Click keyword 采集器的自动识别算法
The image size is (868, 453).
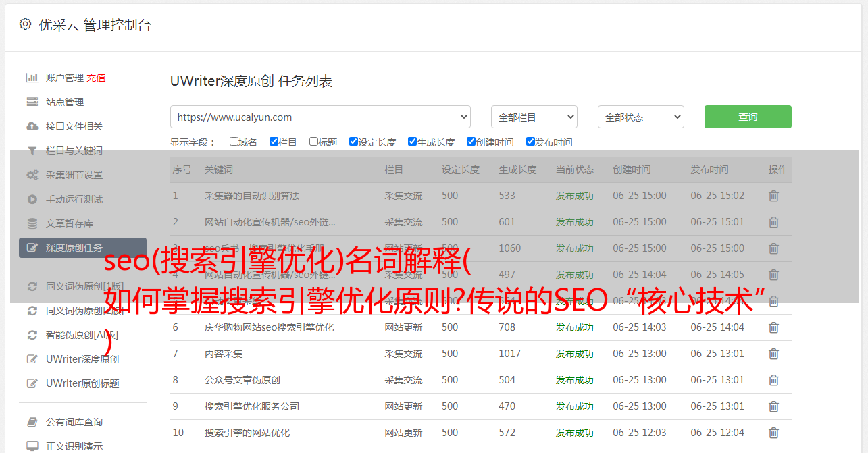click(x=252, y=196)
